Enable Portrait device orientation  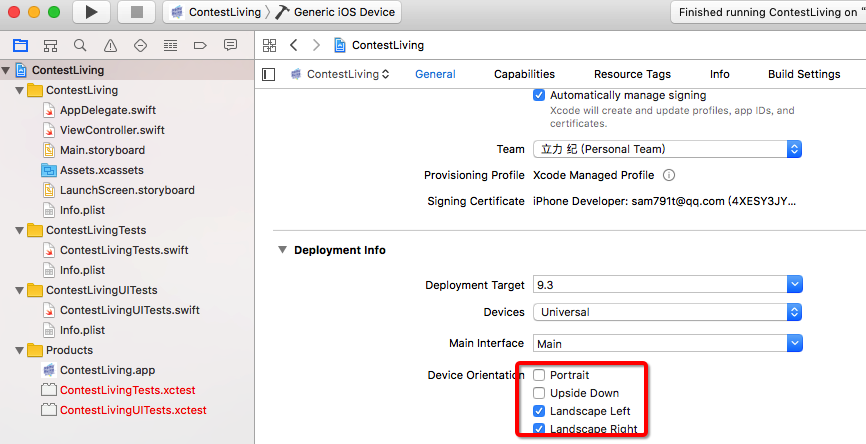538,375
